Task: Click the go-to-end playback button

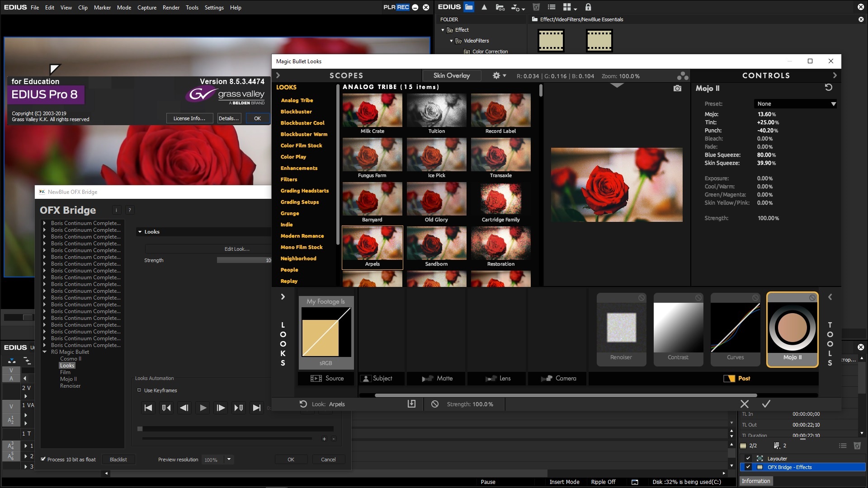Action: (256, 408)
